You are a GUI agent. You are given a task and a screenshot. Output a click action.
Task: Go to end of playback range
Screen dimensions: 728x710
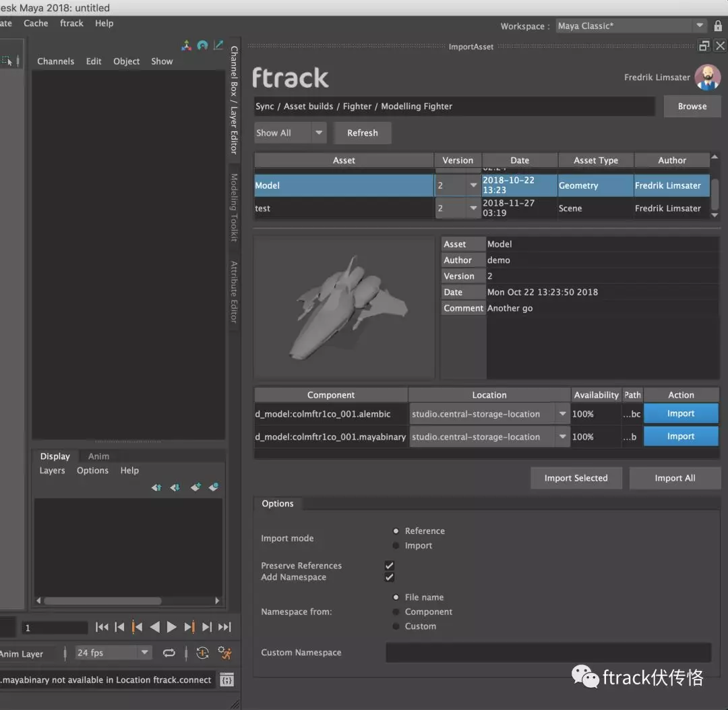point(224,627)
